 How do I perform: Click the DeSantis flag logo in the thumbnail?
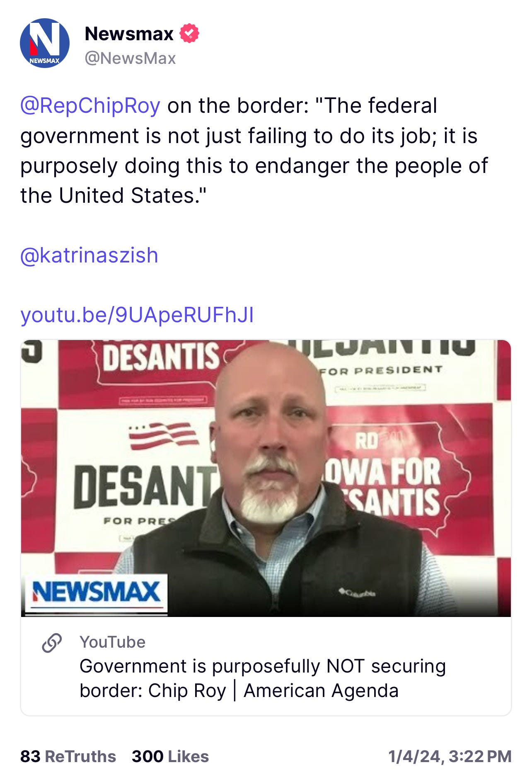pos(164,436)
